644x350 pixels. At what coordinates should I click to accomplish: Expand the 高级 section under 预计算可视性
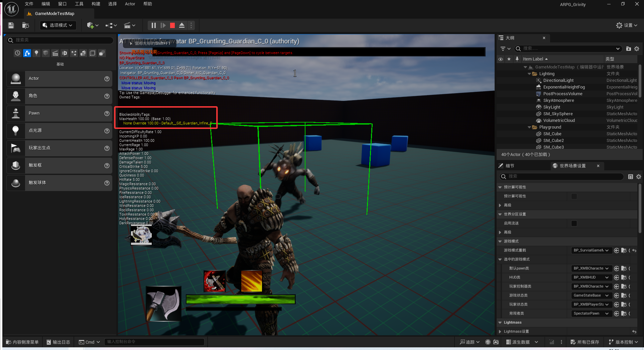500,205
